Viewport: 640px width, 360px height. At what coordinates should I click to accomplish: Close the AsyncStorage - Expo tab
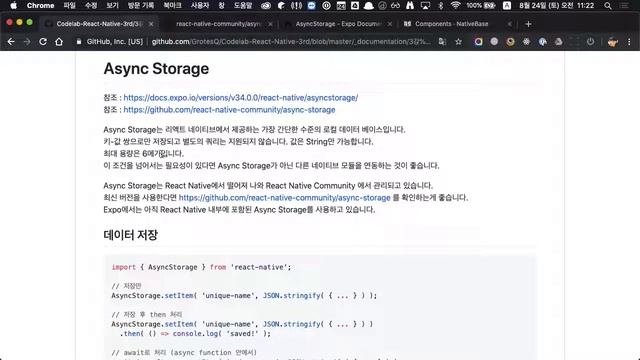tap(390, 24)
